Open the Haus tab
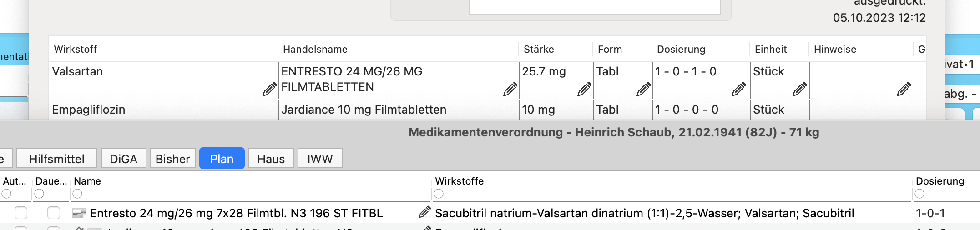The width and height of the screenshot is (980, 230). (x=271, y=159)
